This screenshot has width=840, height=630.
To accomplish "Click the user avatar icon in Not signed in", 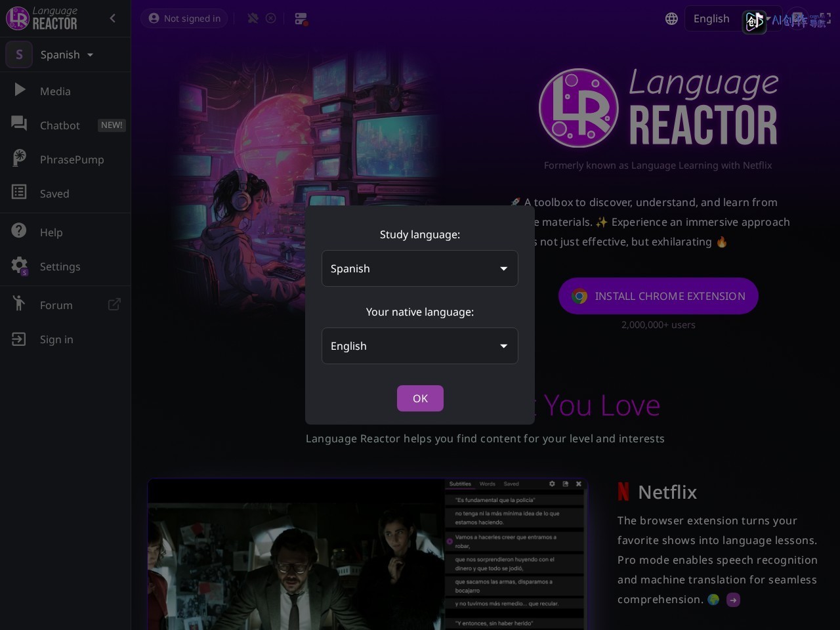I will (x=154, y=18).
